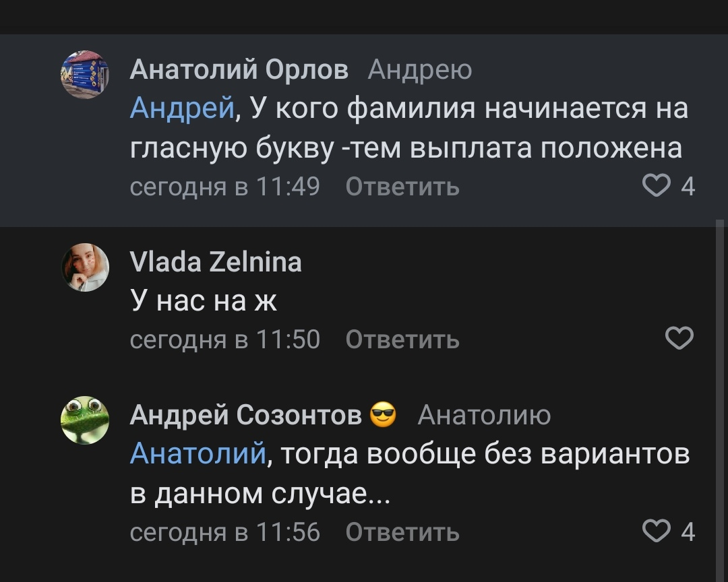The width and height of the screenshot is (728, 582).
Task: Tap the blue Анатолий mention link
Action: [198, 454]
